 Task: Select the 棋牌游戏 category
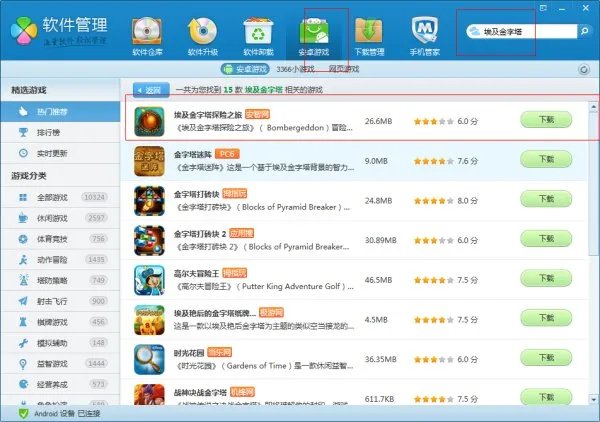tap(60, 322)
